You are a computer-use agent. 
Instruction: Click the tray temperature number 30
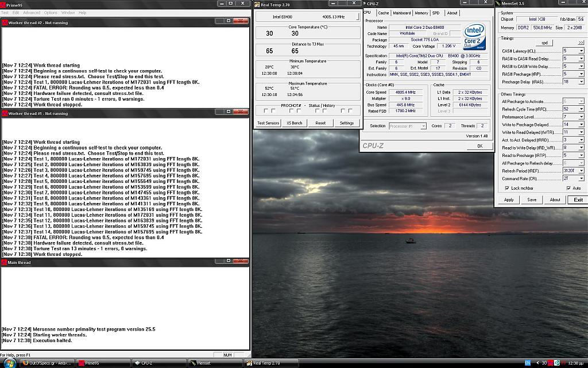[x=544, y=363]
